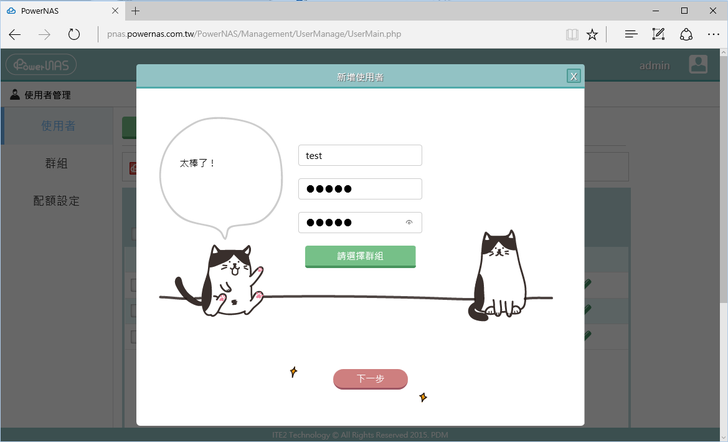
Task: Close the PowerNAS browser tab
Action: pos(115,11)
